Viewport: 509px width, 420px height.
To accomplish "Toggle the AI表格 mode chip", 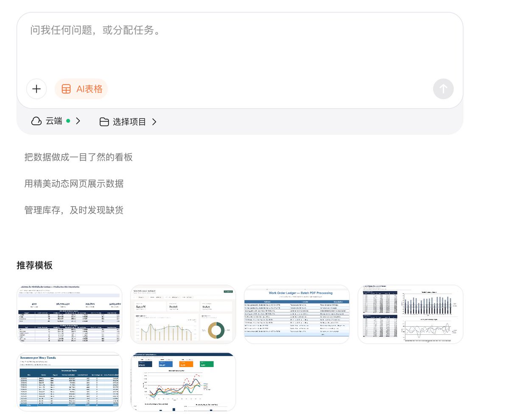I will point(81,89).
